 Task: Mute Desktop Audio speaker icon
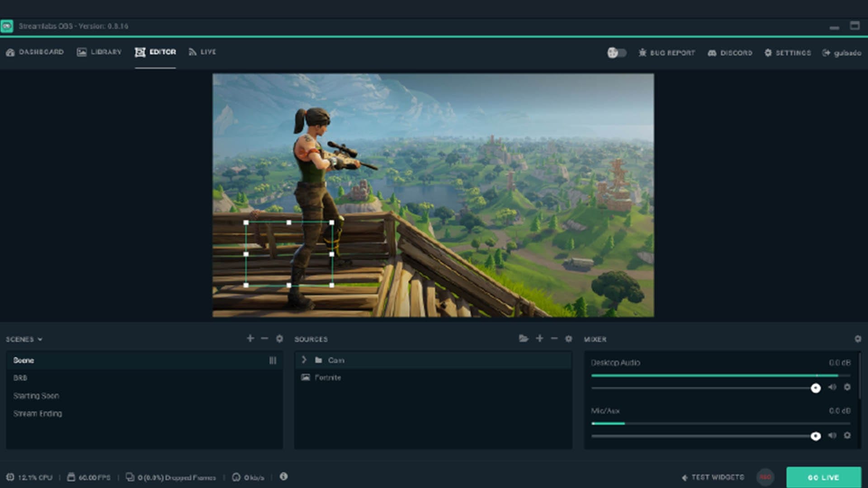(x=832, y=387)
